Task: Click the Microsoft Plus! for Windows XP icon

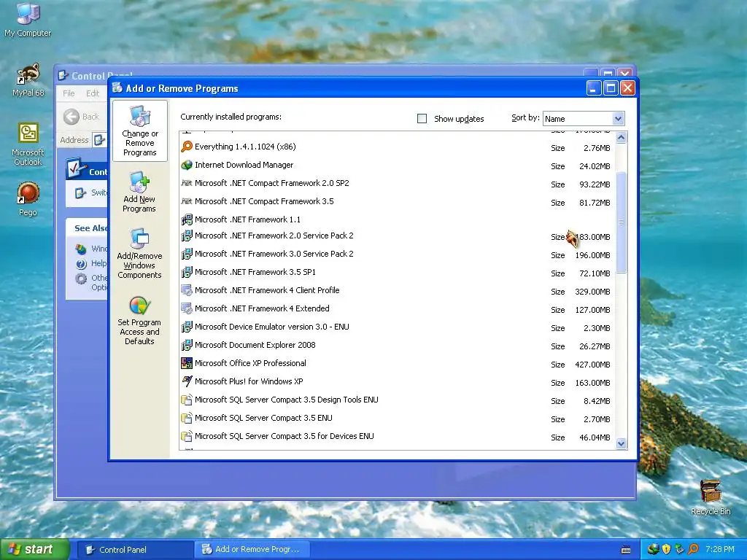Action: coord(187,381)
